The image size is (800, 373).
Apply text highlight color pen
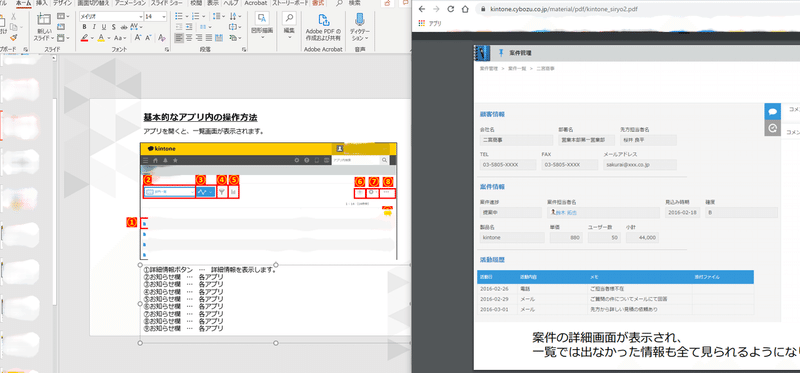(x=85, y=38)
